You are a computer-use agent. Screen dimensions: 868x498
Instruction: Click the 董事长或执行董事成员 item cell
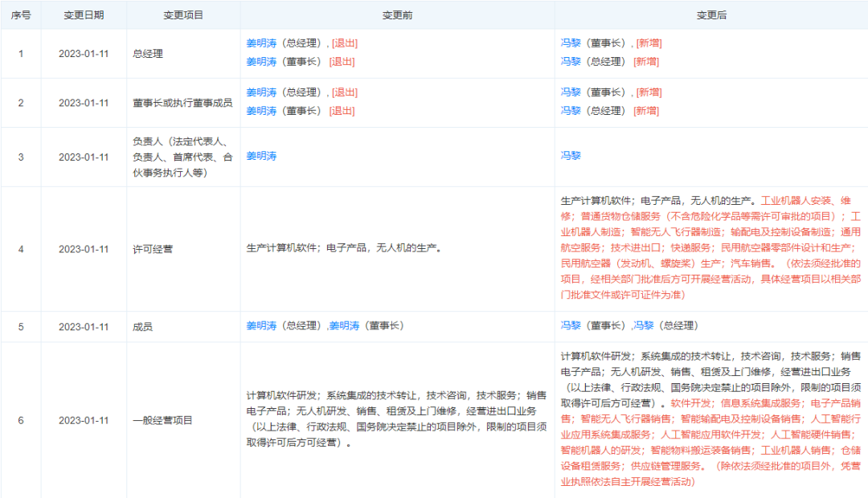point(182,102)
